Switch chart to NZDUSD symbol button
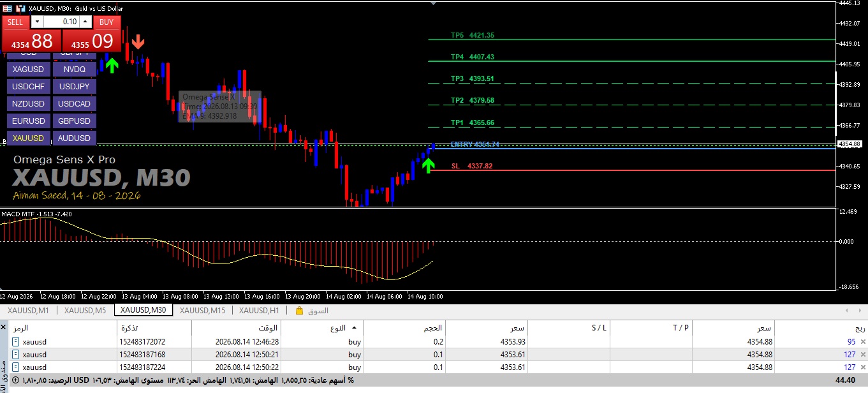 29,104
